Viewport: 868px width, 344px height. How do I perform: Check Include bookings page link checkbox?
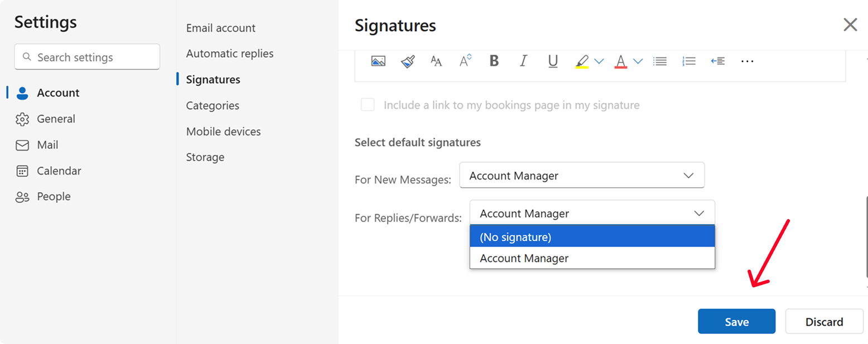point(368,105)
